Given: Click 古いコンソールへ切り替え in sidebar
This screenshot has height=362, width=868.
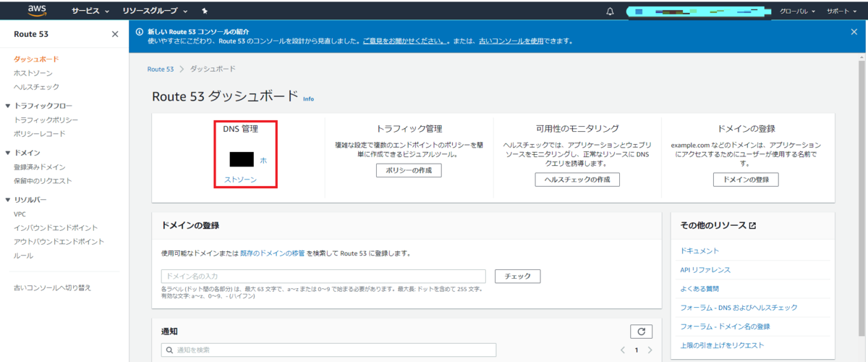Looking at the screenshot, I should 53,287.
